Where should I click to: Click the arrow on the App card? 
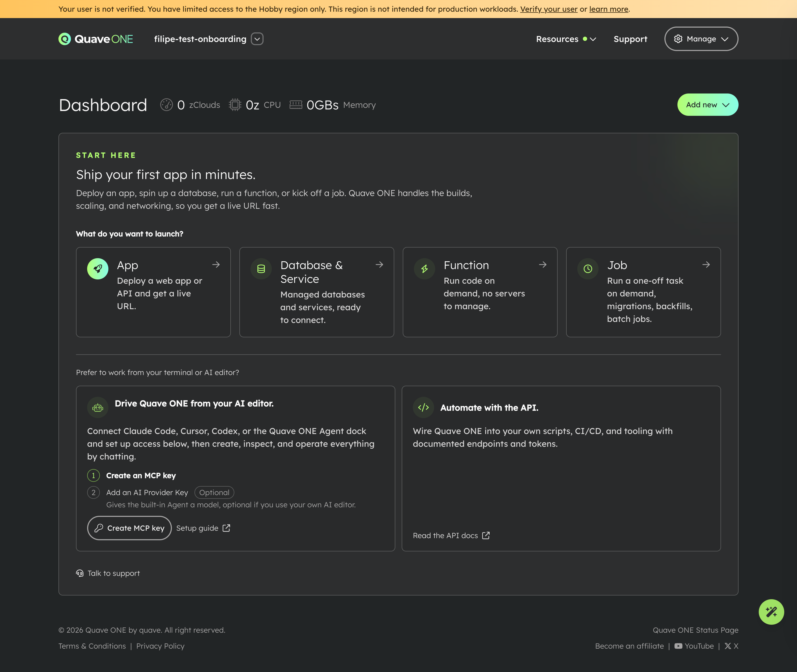[216, 265]
